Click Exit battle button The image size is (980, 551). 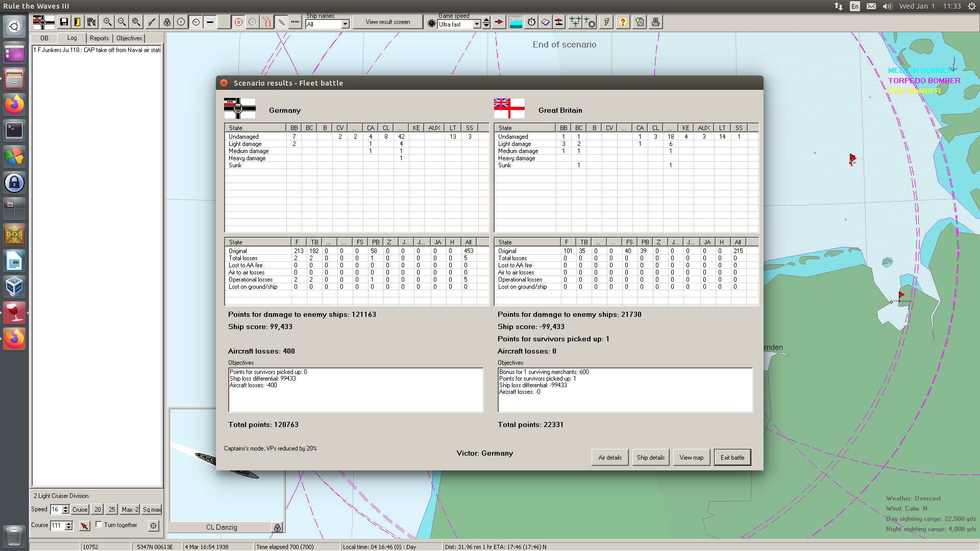coord(732,458)
